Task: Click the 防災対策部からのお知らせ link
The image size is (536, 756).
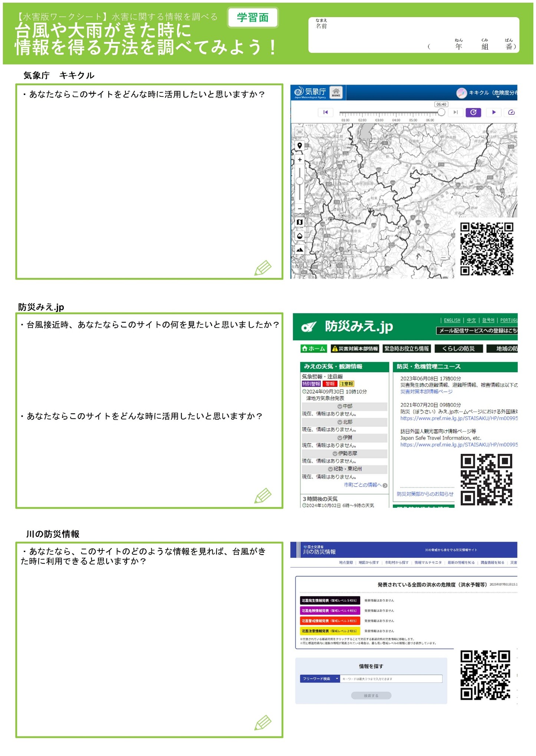Action: click(425, 494)
